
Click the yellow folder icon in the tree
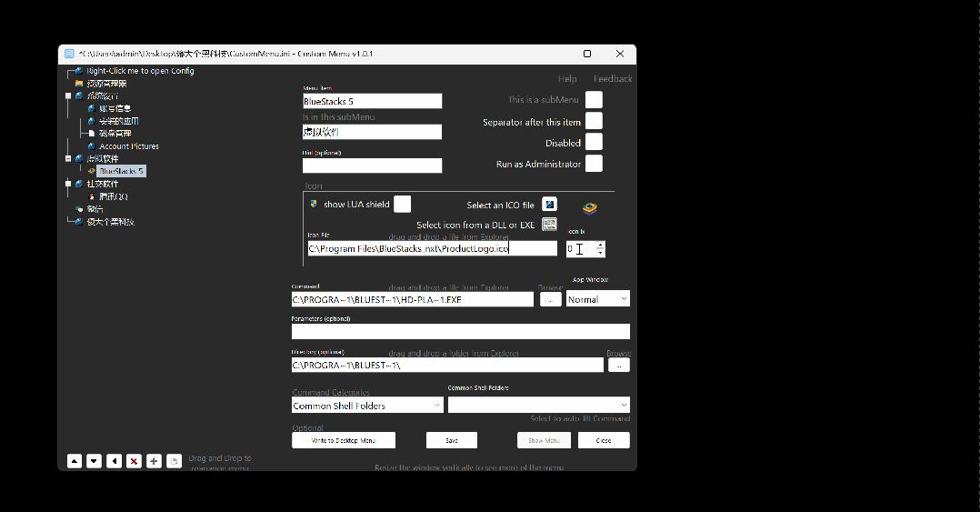[x=79, y=83]
